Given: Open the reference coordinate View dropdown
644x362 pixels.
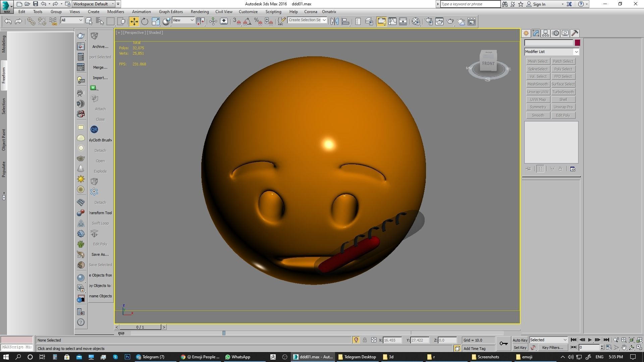Looking at the screenshot, I should [x=183, y=20].
